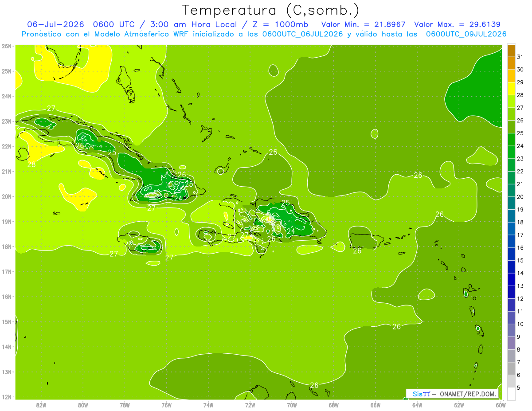Click the "18N" latitude axis label
This screenshot has height=411, width=532.
[x=6, y=247]
